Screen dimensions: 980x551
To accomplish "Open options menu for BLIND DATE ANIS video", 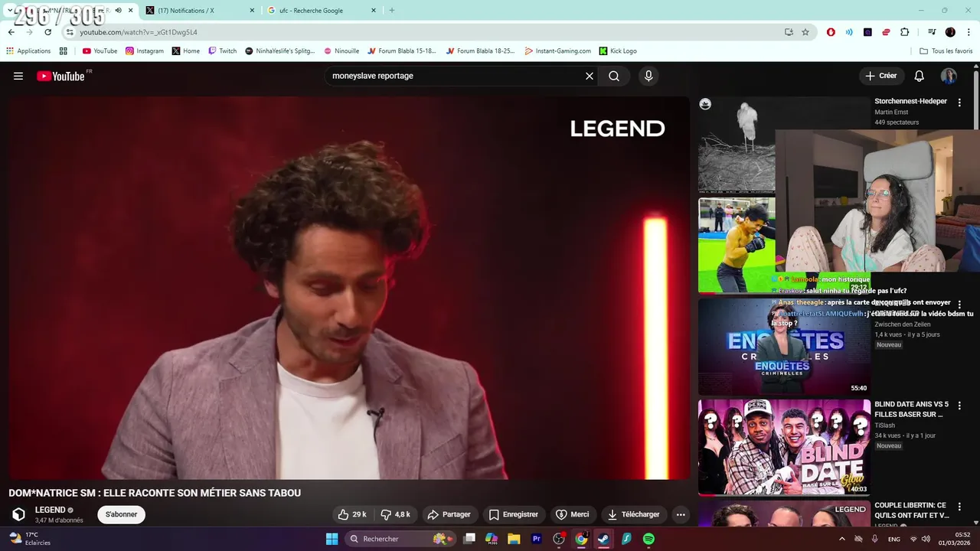I will point(959,406).
